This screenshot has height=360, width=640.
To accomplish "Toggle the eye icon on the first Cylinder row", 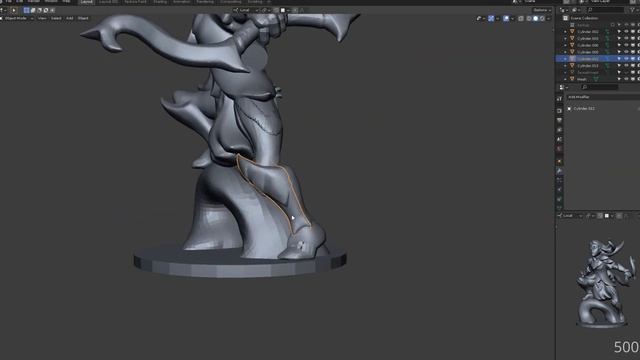I will point(626,31).
